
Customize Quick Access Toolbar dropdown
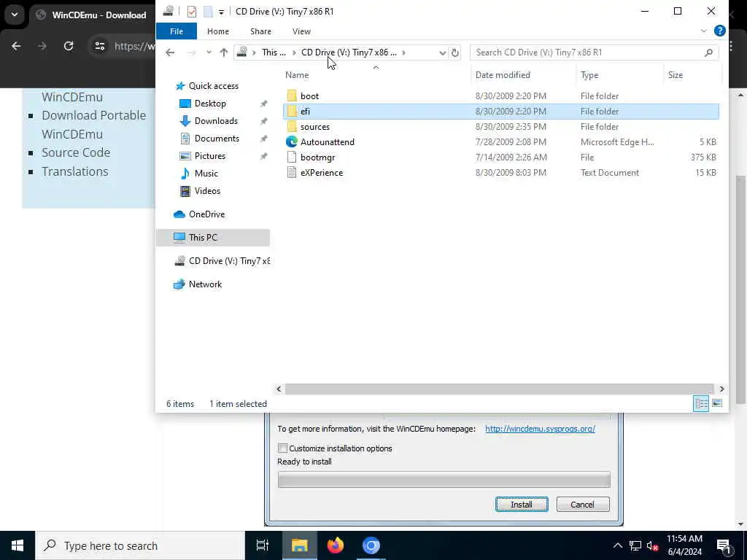click(221, 12)
